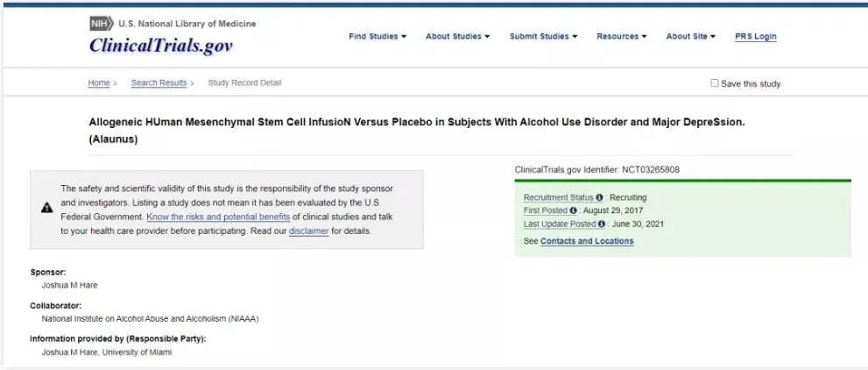This screenshot has width=868, height=370.
Task: Open the About Site menu
Action: pyautogui.click(x=690, y=37)
